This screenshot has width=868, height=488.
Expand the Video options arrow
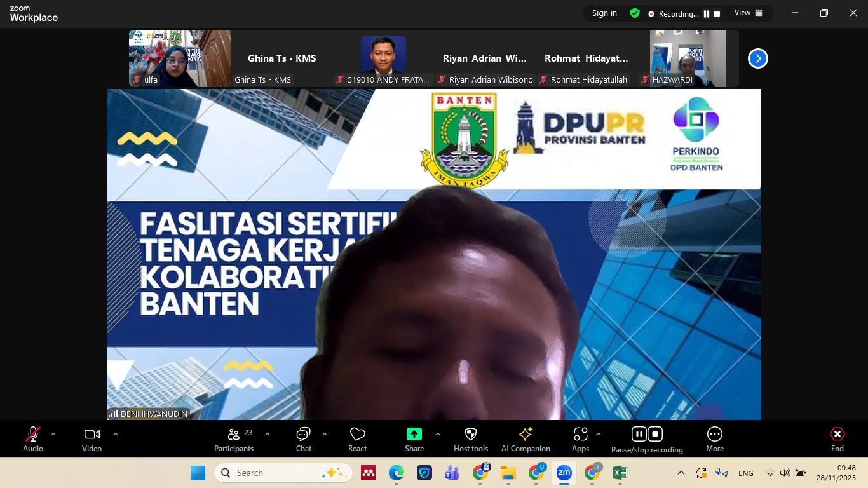[116, 434]
